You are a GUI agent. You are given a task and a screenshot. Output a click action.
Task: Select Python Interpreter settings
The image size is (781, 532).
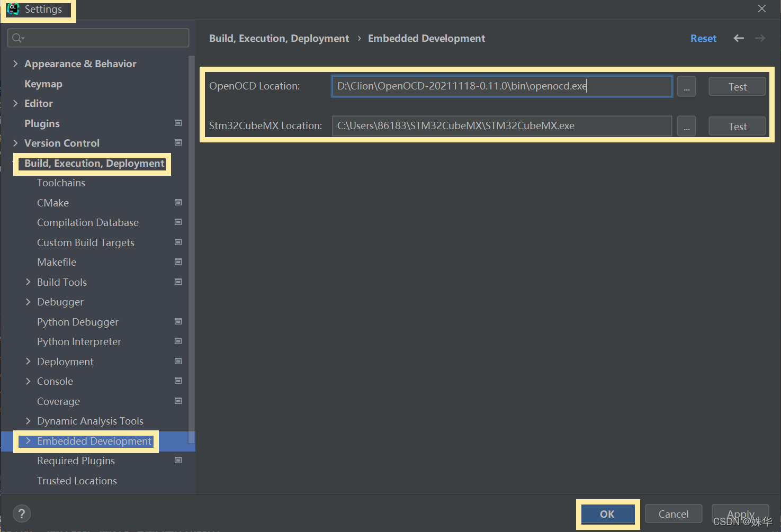point(79,341)
